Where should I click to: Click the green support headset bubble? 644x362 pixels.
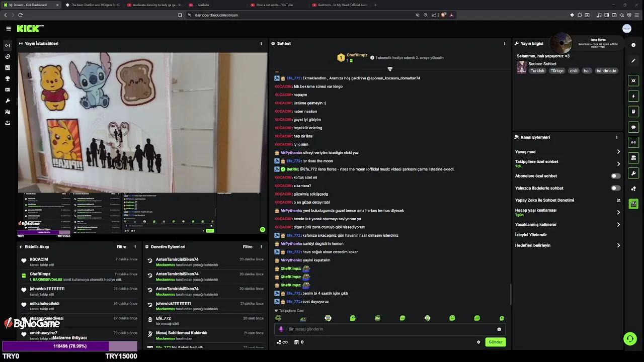pyautogui.click(x=630, y=339)
